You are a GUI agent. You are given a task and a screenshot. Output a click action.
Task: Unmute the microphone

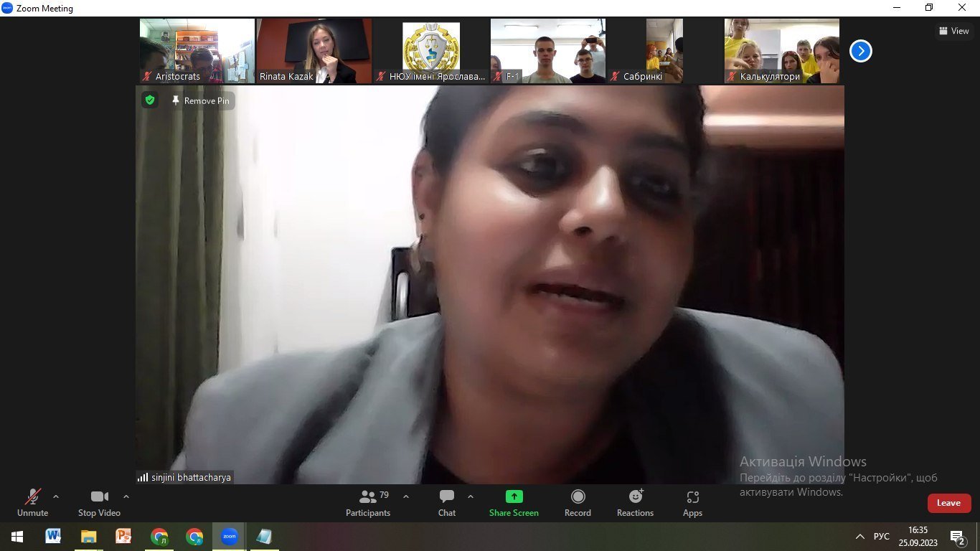pyautogui.click(x=33, y=502)
